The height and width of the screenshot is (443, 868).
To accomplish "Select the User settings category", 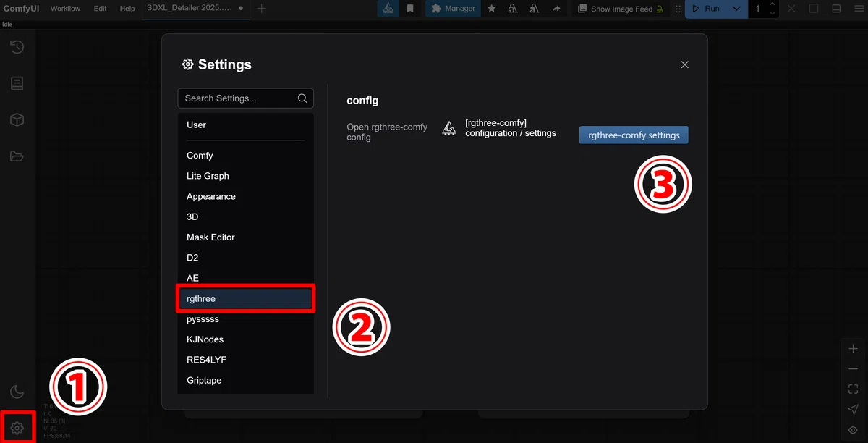I will [245, 125].
